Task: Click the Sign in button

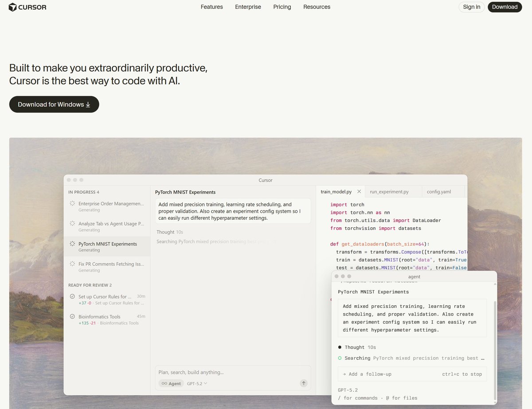Action: [x=472, y=7]
